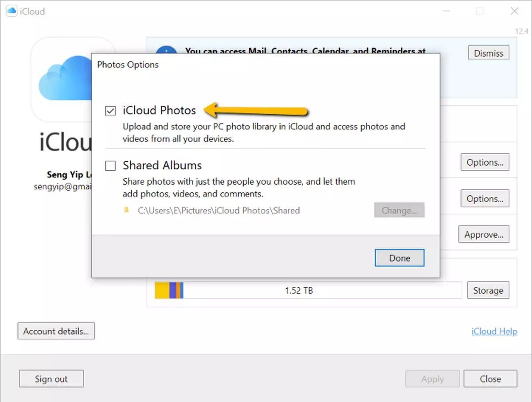Close the iCloud window with X
This screenshot has width=532, height=402.
514,12
